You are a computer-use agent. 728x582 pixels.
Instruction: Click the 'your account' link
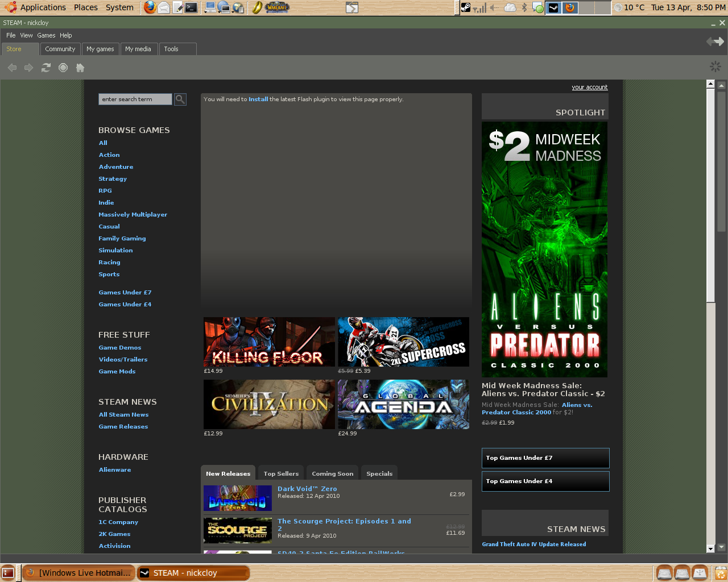pos(590,87)
